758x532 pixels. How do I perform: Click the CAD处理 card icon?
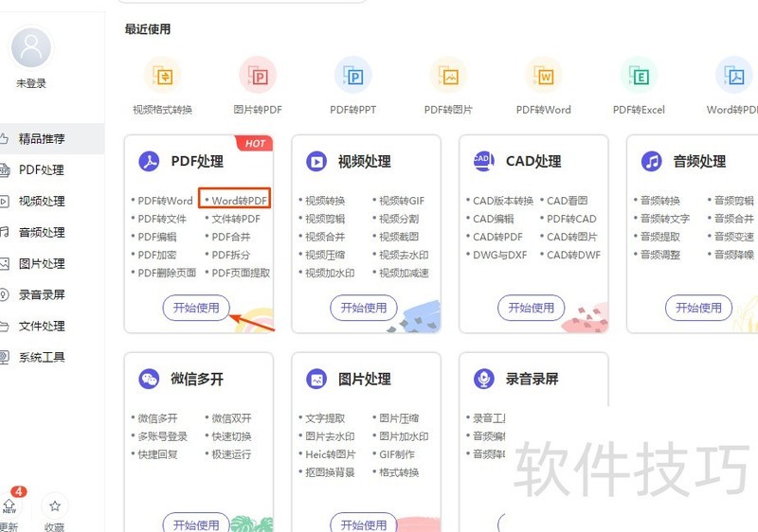point(484,161)
